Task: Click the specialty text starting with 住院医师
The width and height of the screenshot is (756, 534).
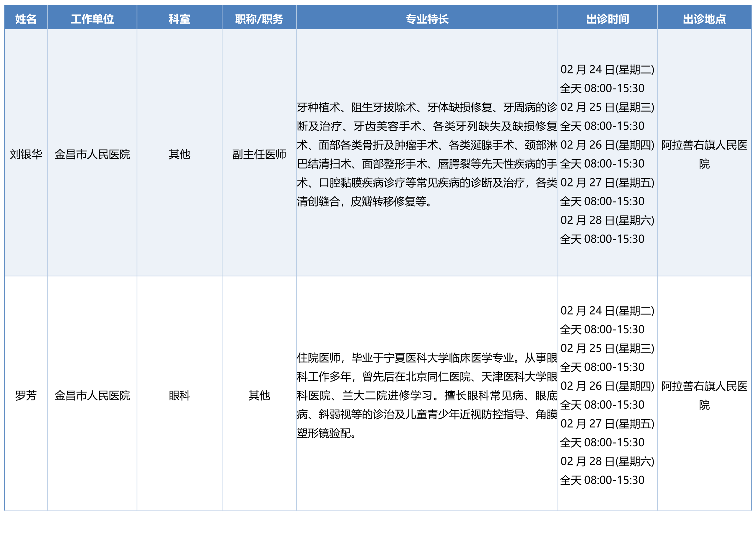Action: click(427, 395)
